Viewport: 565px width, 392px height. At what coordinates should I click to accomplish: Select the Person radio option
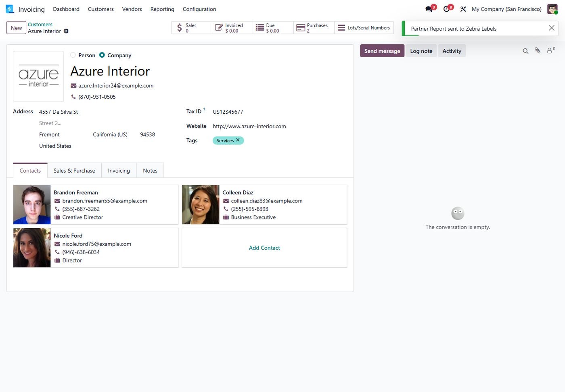pyautogui.click(x=73, y=55)
